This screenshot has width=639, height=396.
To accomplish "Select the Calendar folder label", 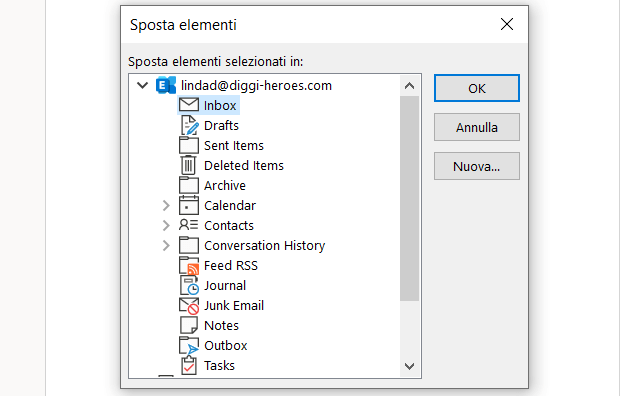I will click(230, 205).
